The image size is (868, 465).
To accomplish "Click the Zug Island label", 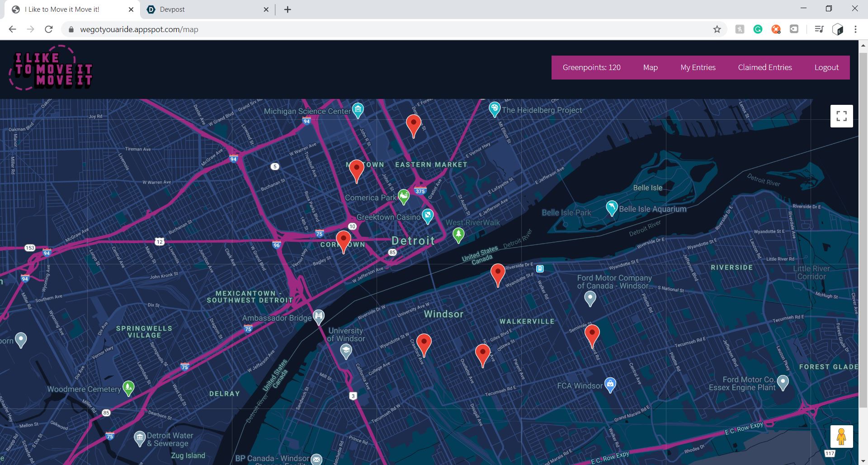I will click(x=188, y=456).
